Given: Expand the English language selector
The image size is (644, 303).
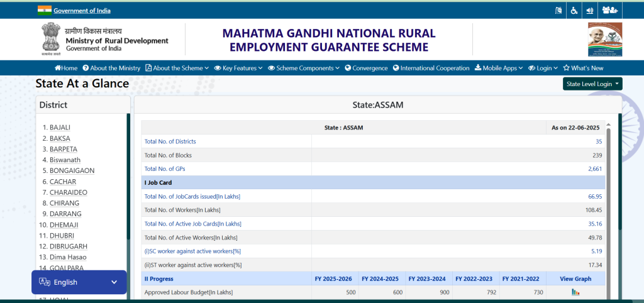Looking at the screenshot, I should [x=79, y=282].
